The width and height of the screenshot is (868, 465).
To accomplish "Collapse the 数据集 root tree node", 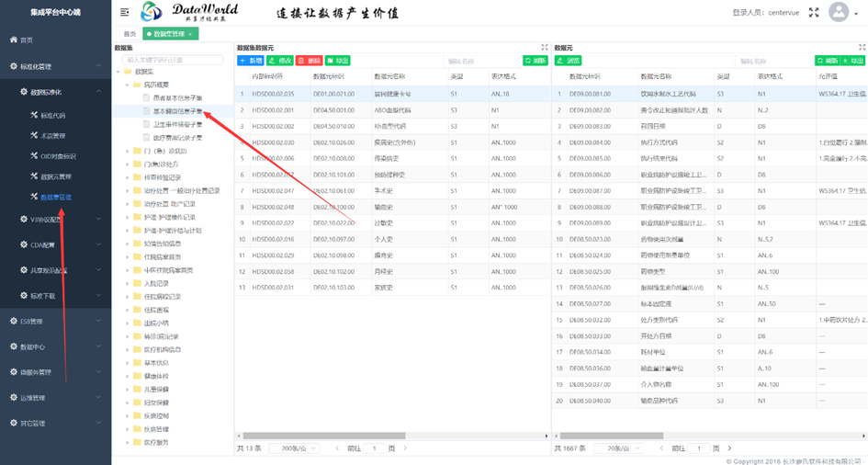I will coord(118,72).
